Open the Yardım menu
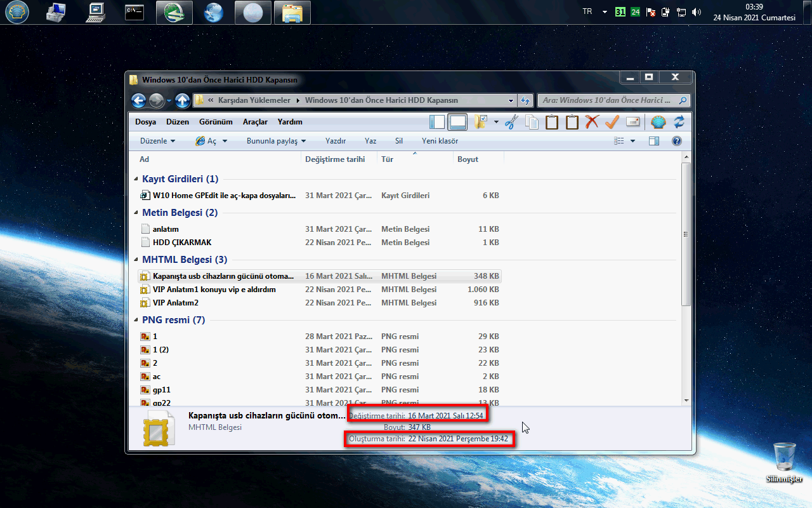The width and height of the screenshot is (812, 508). [290, 122]
